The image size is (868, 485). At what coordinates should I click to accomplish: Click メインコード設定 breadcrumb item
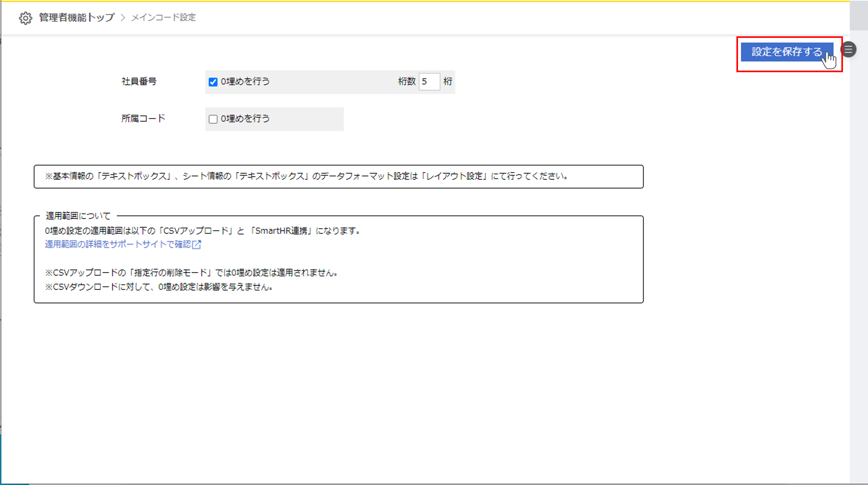click(163, 18)
